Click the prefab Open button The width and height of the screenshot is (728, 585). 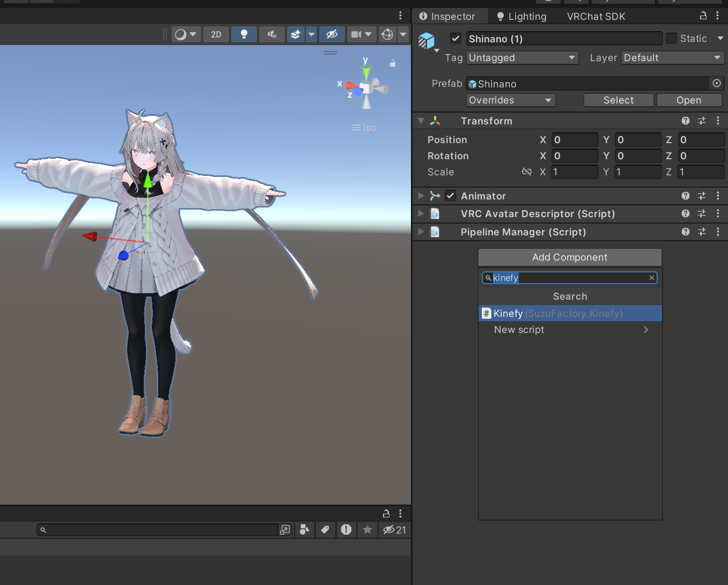tap(689, 100)
